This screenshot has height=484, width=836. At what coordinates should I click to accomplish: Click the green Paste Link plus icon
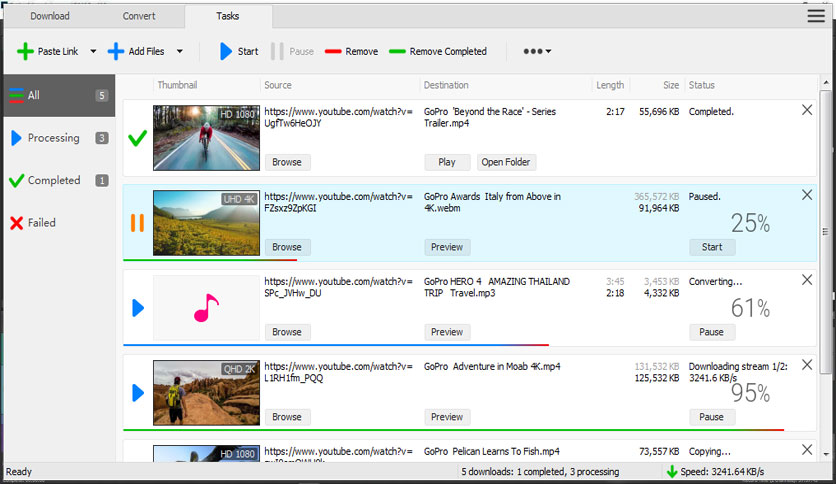pyautogui.click(x=25, y=51)
